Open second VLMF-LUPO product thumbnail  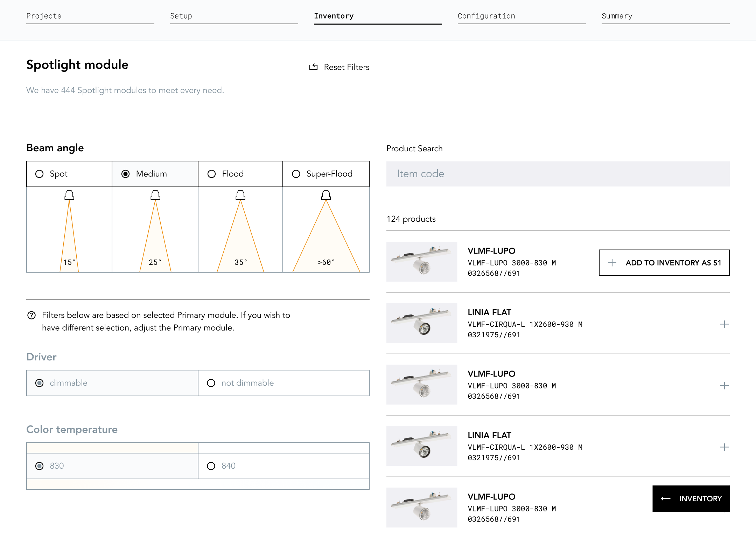coord(422,384)
